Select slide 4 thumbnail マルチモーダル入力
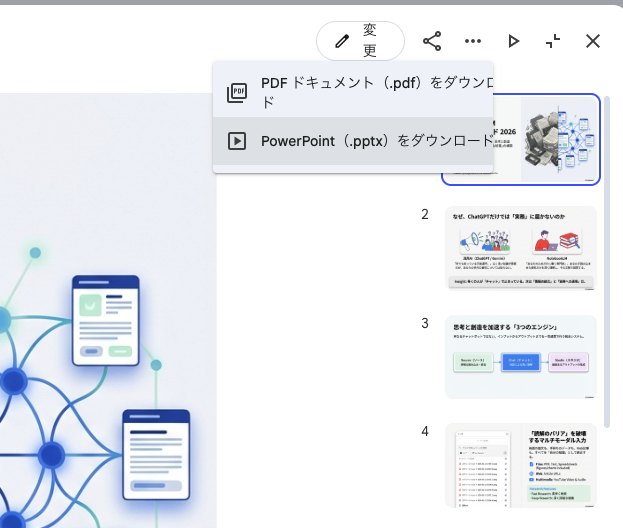This screenshot has width=623, height=528. click(x=521, y=465)
